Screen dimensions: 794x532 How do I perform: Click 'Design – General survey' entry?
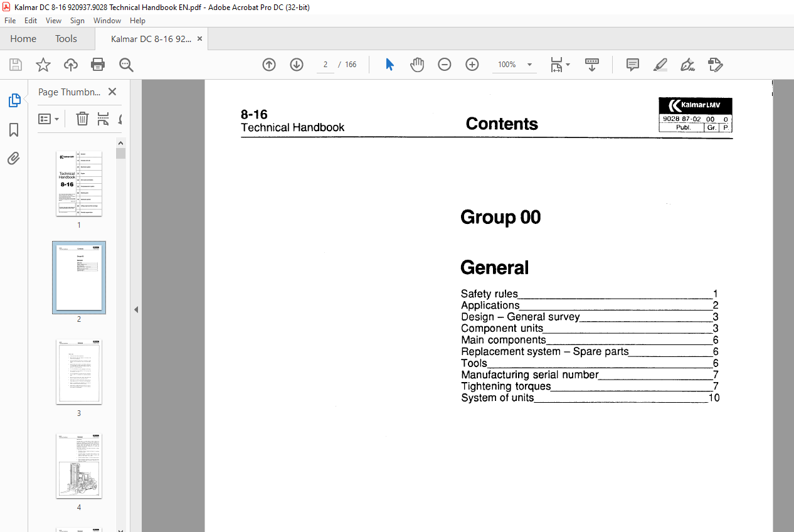[590, 317]
